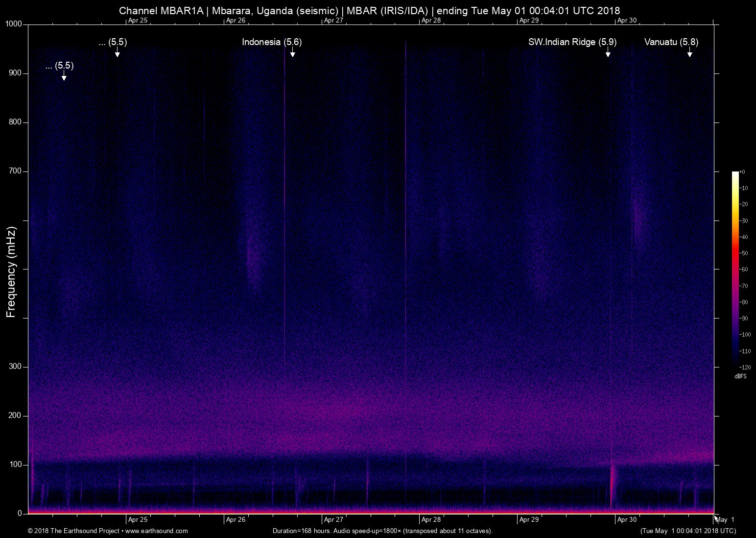756x538 pixels.
Task: Click the dBFS label under color scale
Action: pos(740,376)
